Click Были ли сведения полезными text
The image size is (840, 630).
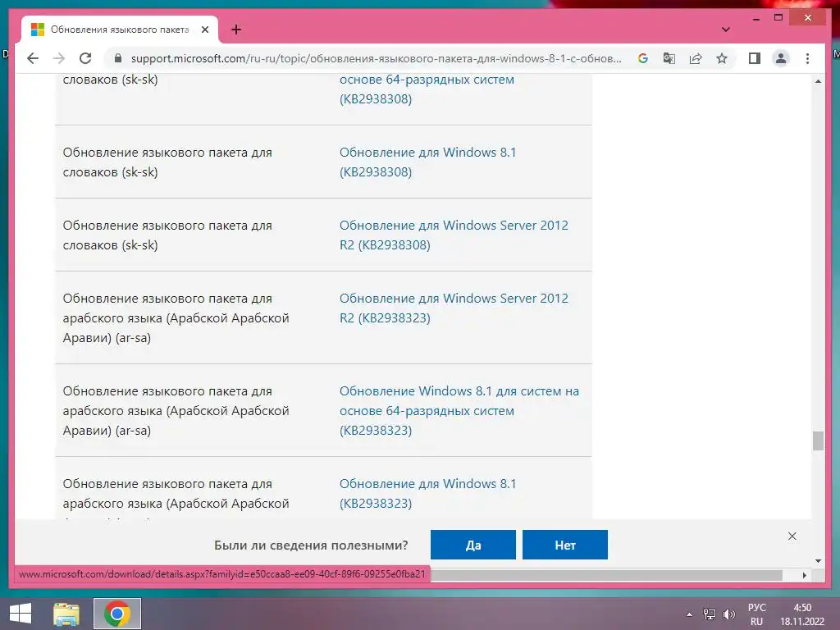(311, 546)
